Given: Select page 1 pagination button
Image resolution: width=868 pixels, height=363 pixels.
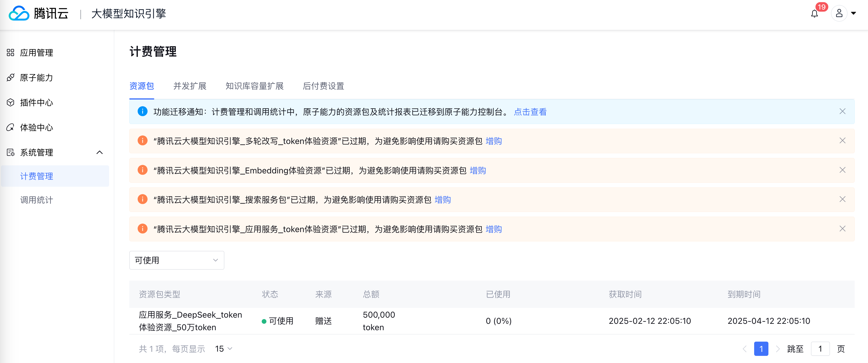Looking at the screenshot, I should (x=761, y=349).
